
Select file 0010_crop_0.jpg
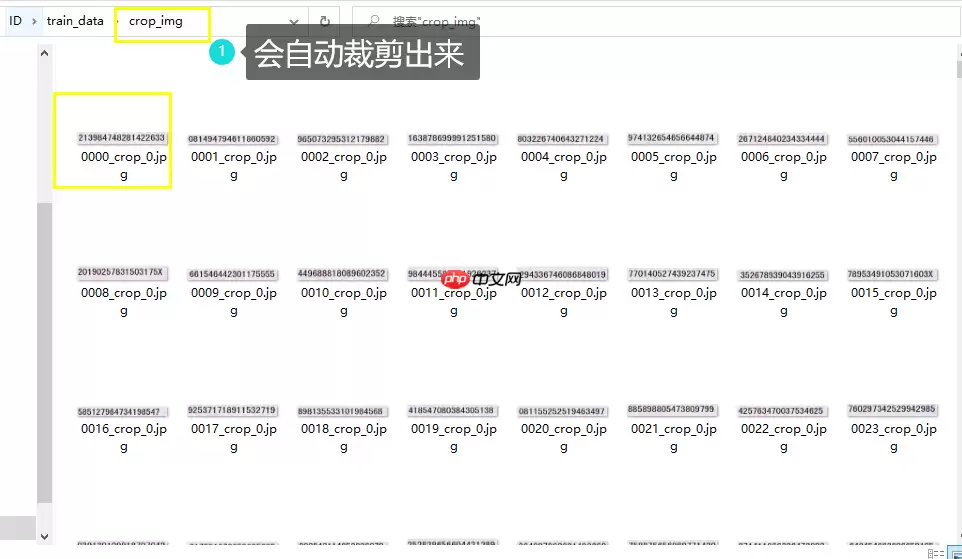pos(344,292)
